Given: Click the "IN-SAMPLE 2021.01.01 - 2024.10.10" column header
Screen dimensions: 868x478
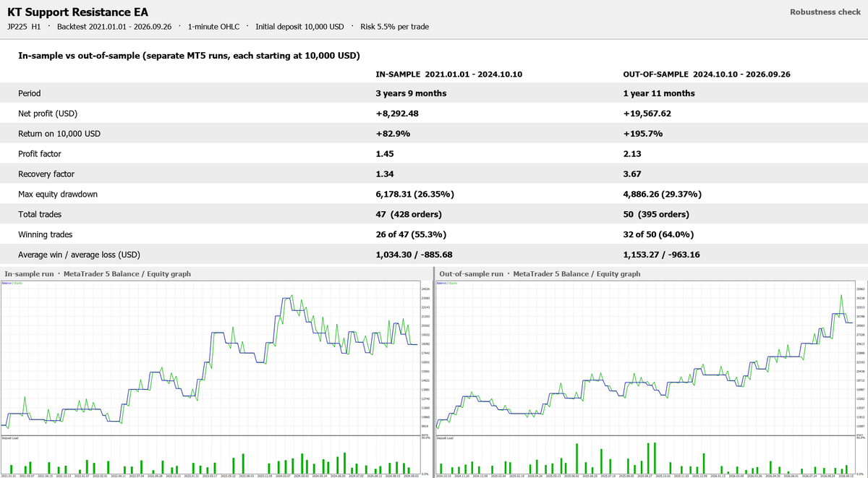Looking at the screenshot, I should 447,74.
